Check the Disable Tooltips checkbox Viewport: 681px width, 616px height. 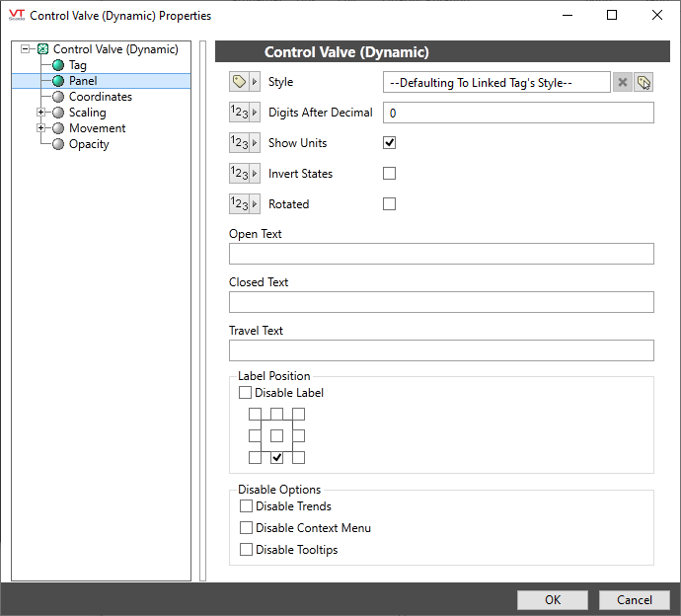pos(246,550)
